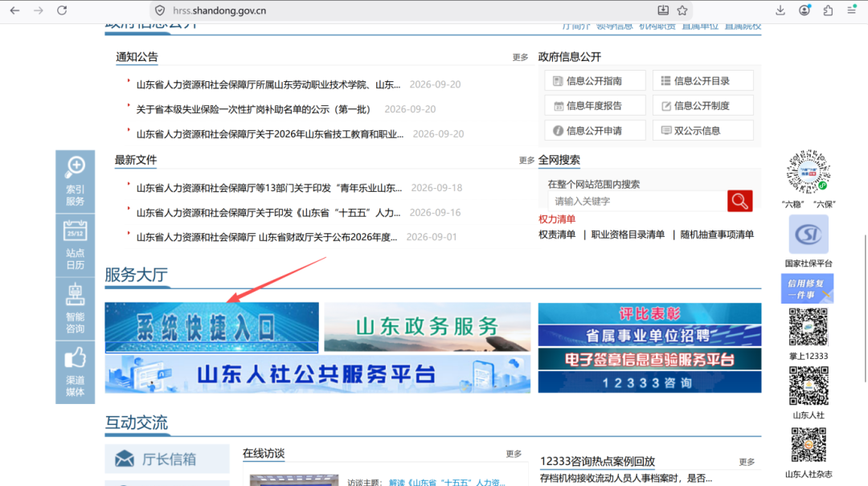The width and height of the screenshot is (868, 486).
Task: Open 山东省财政厅关于公布2026年度 document
Action: click(267, 237)
